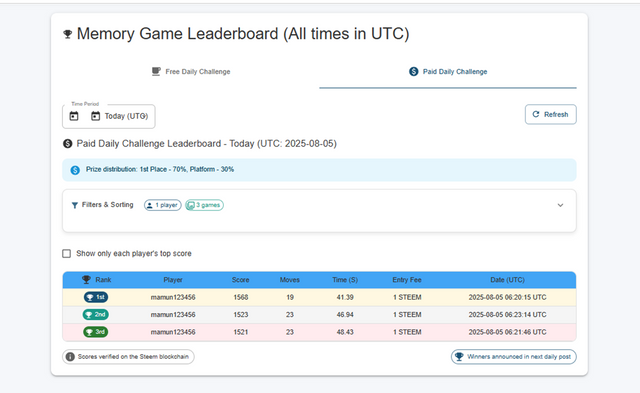Screen dimensions: 640x393
Task: Enable Show only each player's top score
Action: (67, 253)
